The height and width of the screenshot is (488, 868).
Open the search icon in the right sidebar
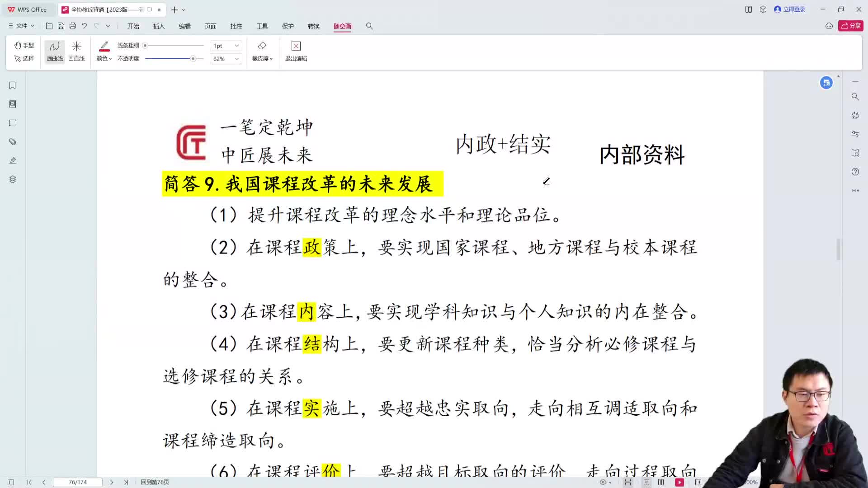point(855,96)
